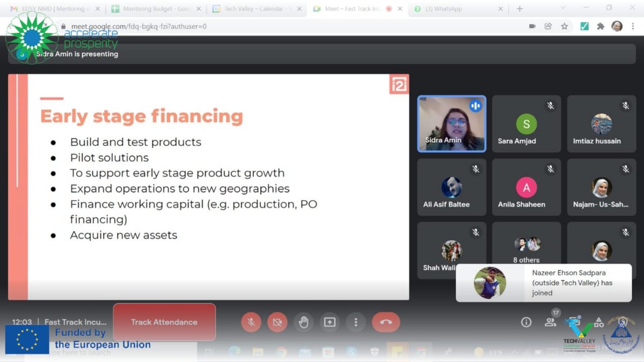Click the camera permission icon in the address bar
The height and width of the screenshot is (362, 644).
pos(532,26)
